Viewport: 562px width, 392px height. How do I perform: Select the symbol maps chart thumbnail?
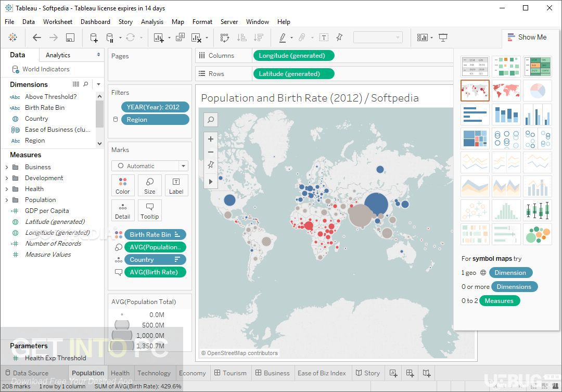[x=475, y=91]
